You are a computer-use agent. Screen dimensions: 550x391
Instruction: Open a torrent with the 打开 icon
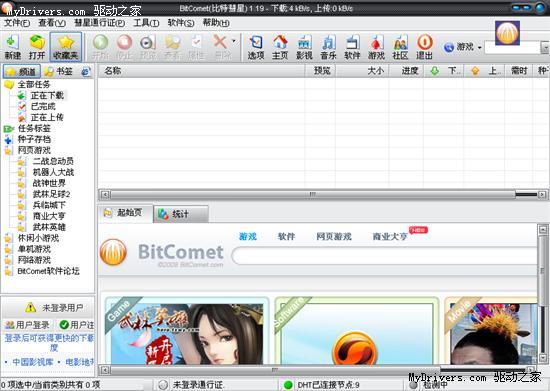37,47
